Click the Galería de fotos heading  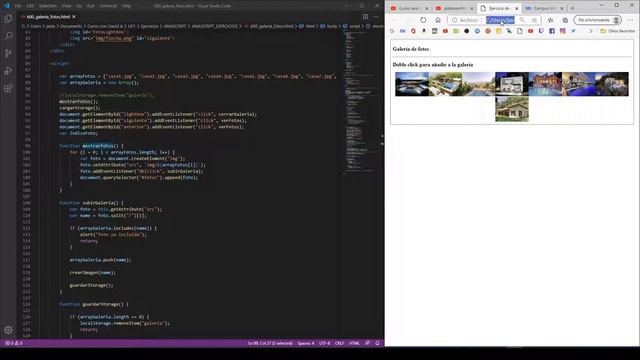coord(411,49)
